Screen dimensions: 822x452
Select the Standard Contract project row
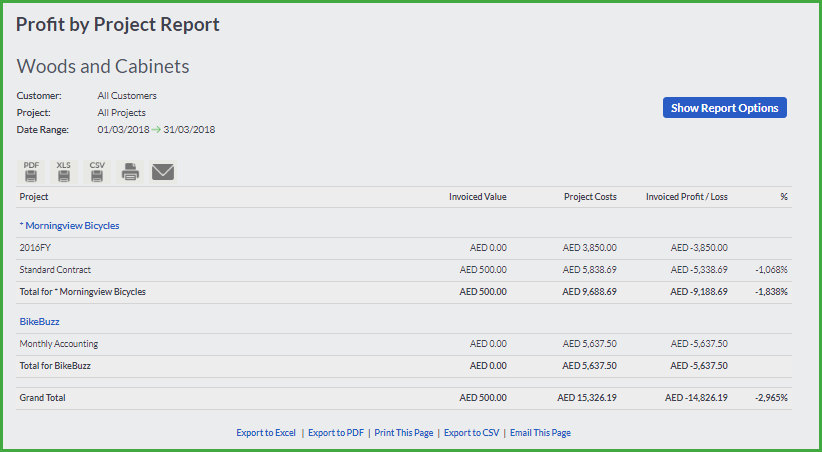click(x=404, y=271)
